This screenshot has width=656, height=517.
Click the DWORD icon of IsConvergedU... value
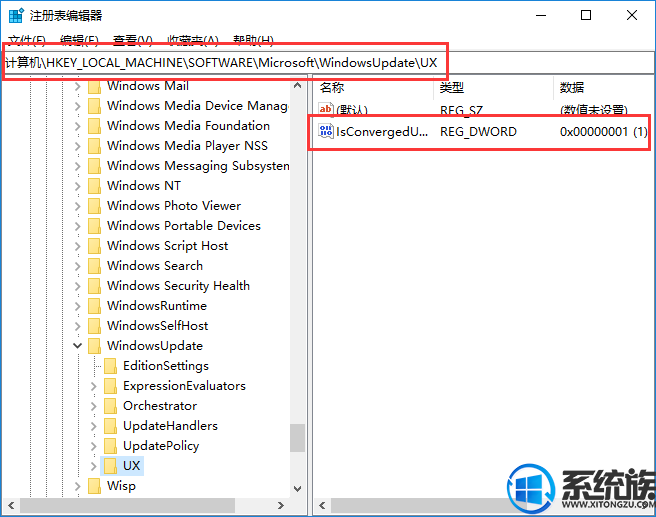point(326,131)
